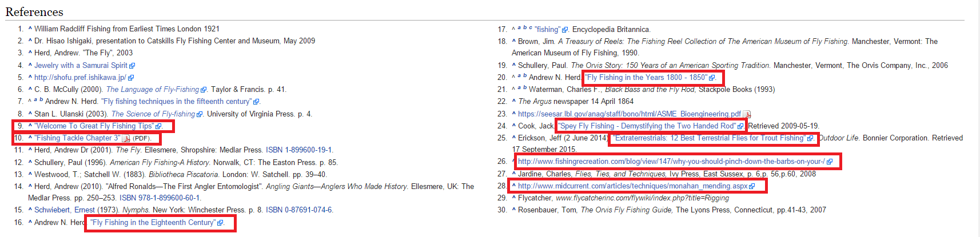Open Fly Fishing in the Eighteenth Century link
Viewport: 980px width, 237px height.
click(x=153, y=223)
